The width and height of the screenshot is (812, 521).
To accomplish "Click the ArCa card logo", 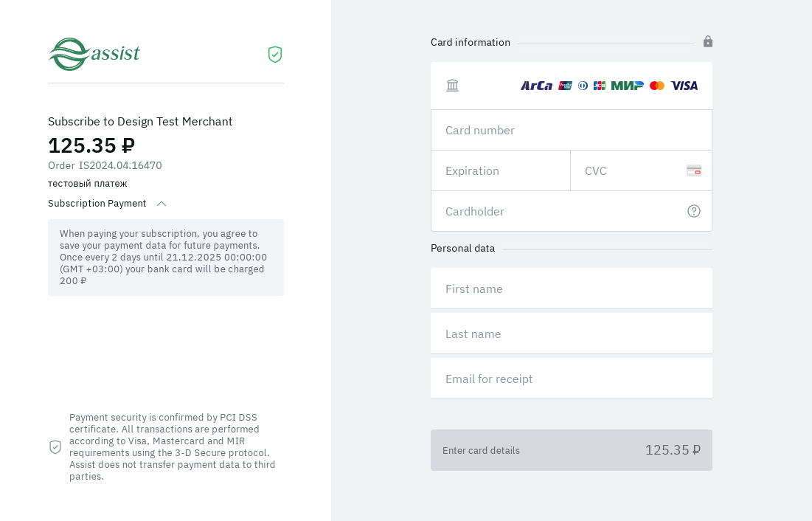I will coord(536,86).
